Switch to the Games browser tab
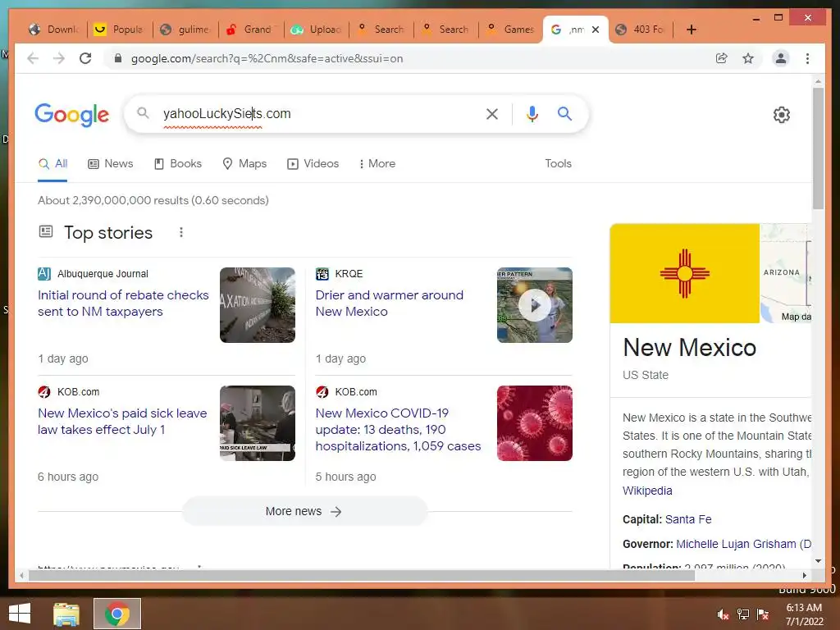This screenshot has width=840, height=630. (512, 30)
